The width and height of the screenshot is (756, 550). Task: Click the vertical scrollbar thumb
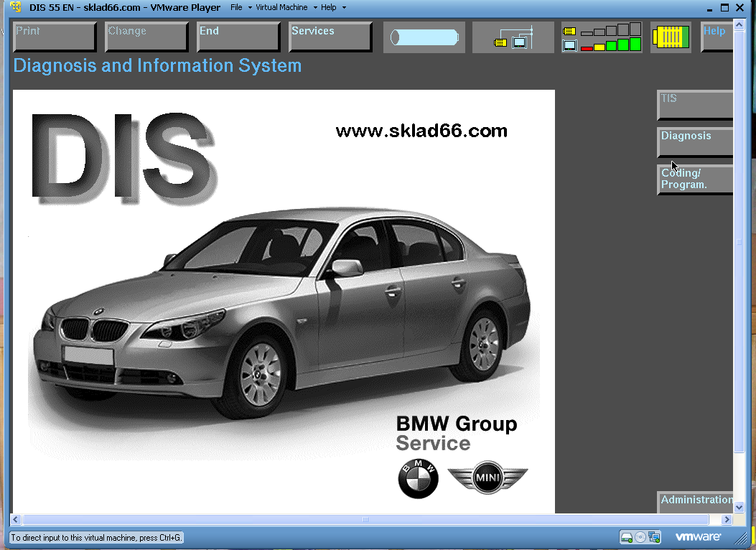pos(739,242)
